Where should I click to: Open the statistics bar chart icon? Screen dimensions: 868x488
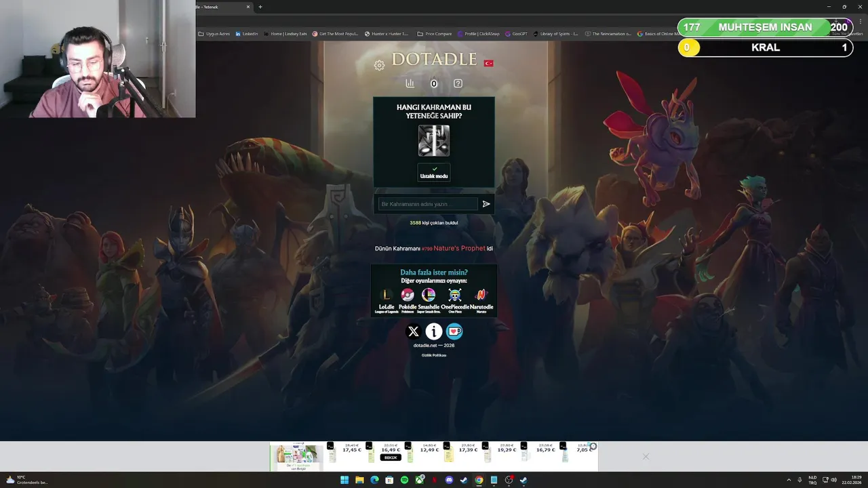tap(410, 83)
